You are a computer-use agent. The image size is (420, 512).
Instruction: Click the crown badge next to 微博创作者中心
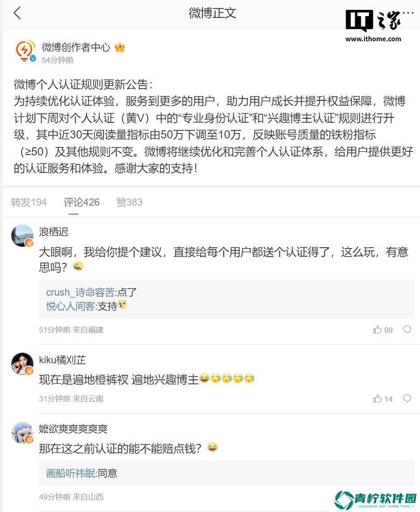[120, 47]
